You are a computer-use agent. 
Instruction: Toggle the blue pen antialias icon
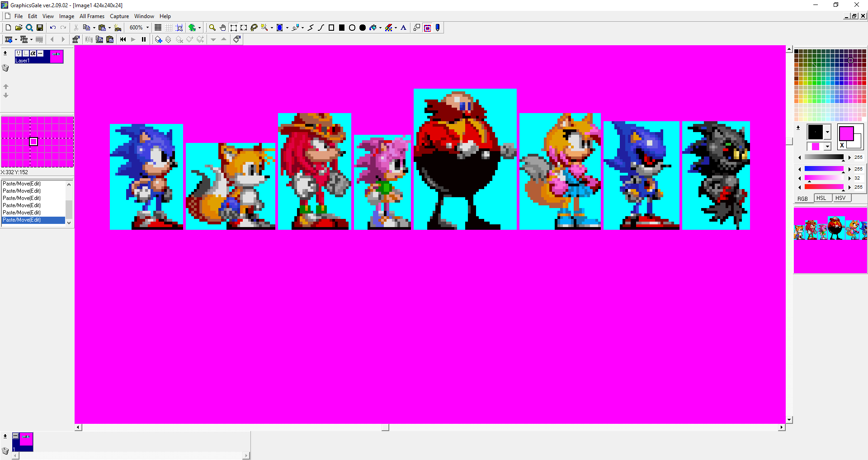[x=438, y=28]
